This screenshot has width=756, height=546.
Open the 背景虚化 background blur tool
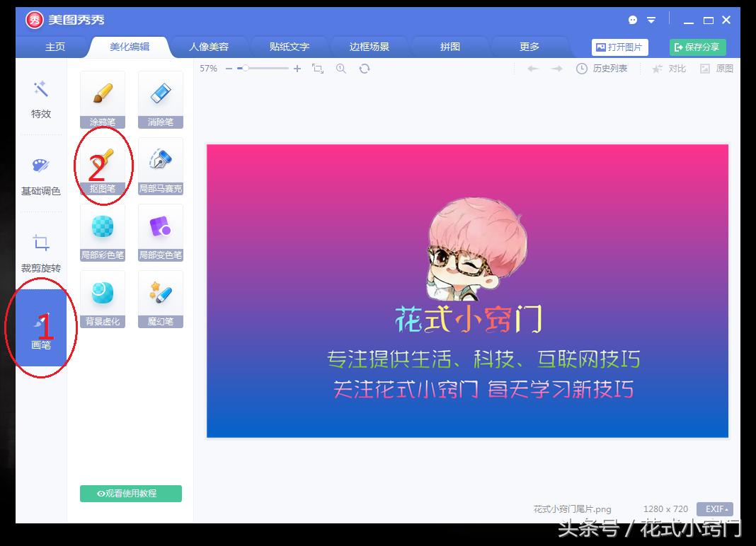(x=102, y=296)
